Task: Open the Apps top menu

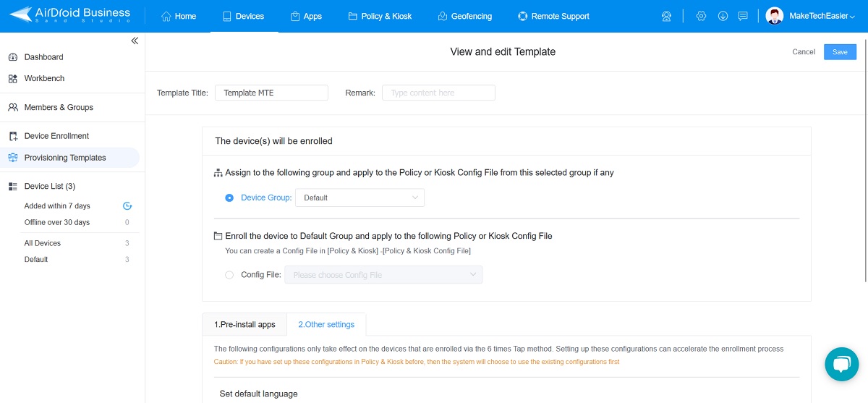Action: coord(306,16)
